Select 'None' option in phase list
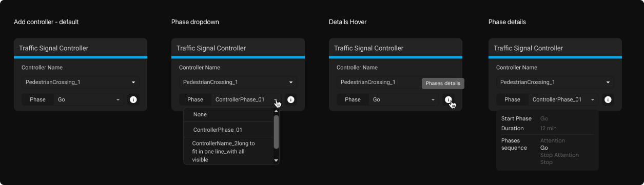This screenshot has width=644, height=185. 228,115
